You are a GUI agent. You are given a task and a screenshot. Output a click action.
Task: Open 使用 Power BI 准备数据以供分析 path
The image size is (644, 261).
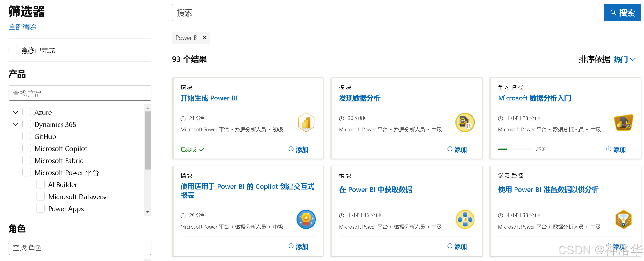coord(548,189)
